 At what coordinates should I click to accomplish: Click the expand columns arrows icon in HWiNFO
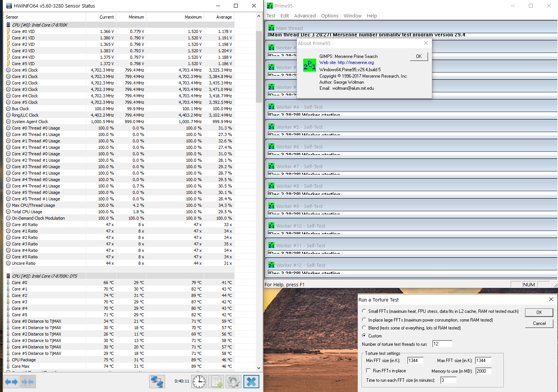click(11, 382)
